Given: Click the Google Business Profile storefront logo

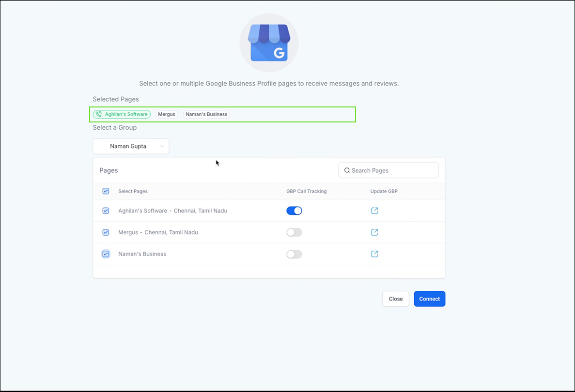Looking at the screenshot, I should coord(269,43).
